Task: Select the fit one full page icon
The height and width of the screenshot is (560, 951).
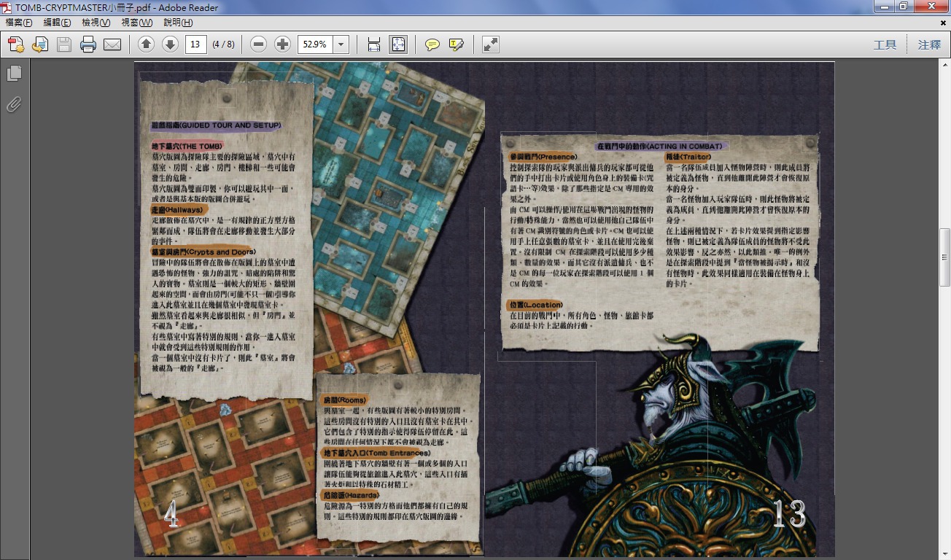Action: [398, 44]
